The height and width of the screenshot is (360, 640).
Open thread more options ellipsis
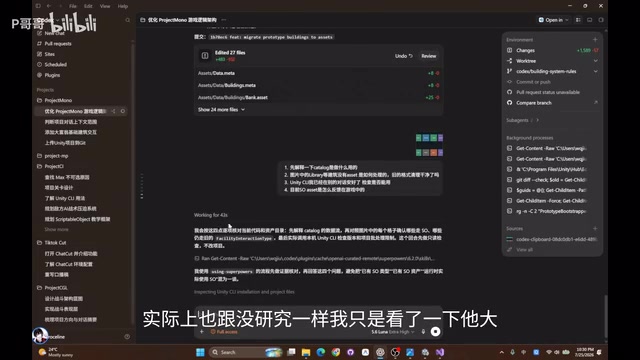pyautogui.click(x=224, y=20)
